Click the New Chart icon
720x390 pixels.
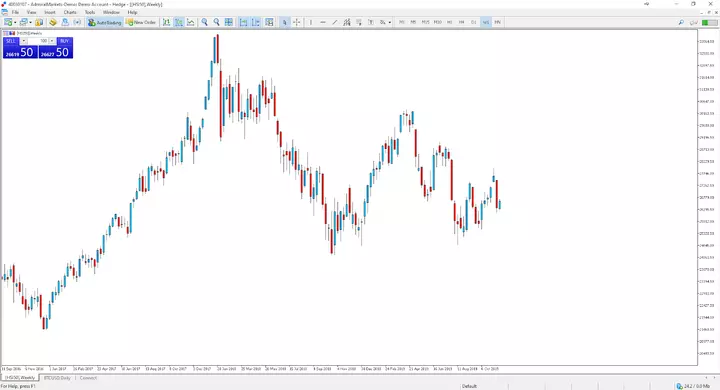pos(8,22)
